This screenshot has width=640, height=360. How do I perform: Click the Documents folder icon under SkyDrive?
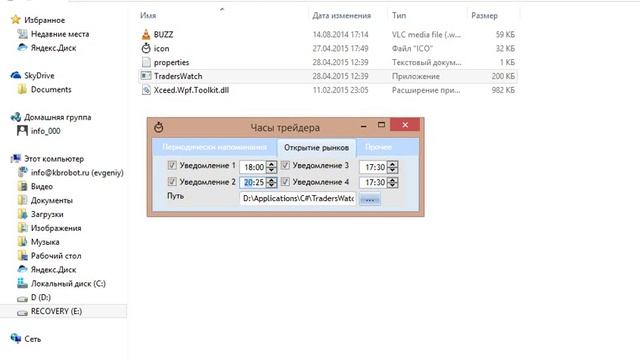pos(22,89)
